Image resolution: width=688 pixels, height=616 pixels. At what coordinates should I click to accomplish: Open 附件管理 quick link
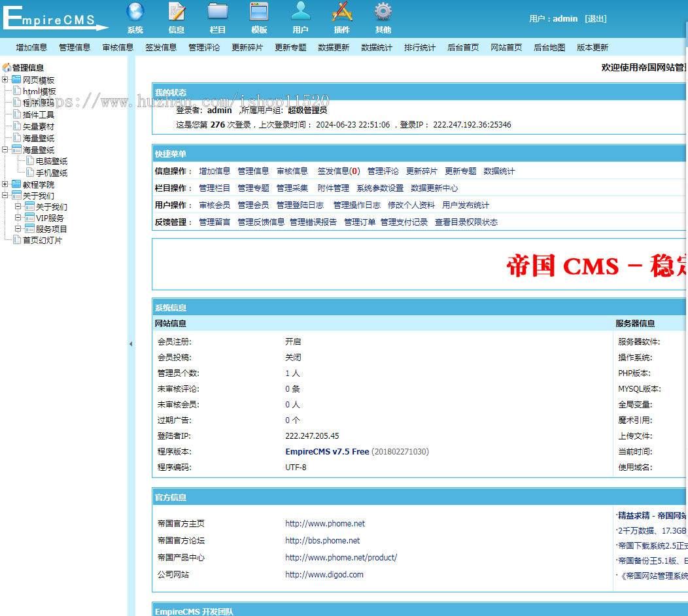click(333, 188)
